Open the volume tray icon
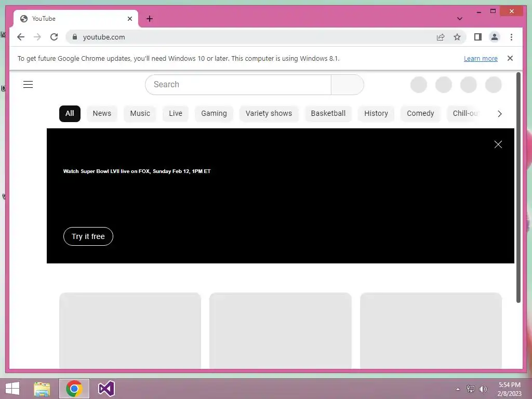Screen dimensions: 532x399 pos(483,389)
